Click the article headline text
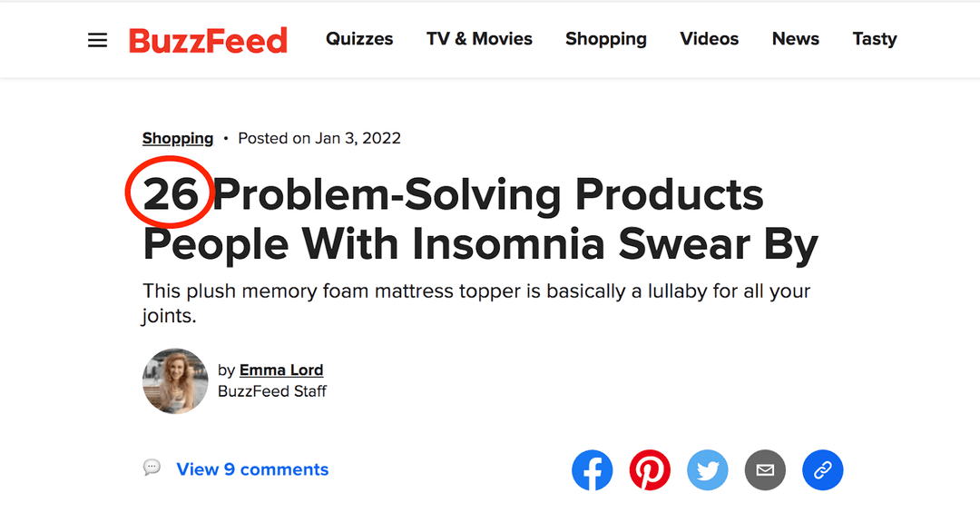 pyautogui.click(x=481, y=219)
